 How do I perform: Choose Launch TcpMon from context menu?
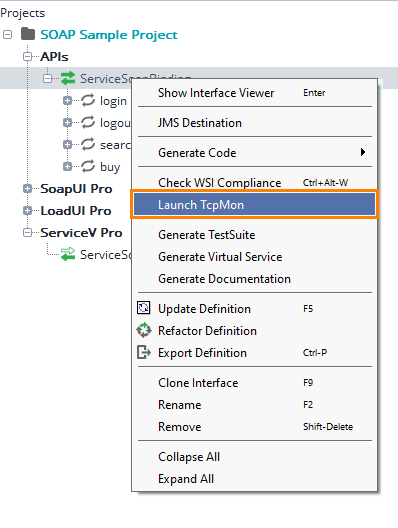[254, 204]
